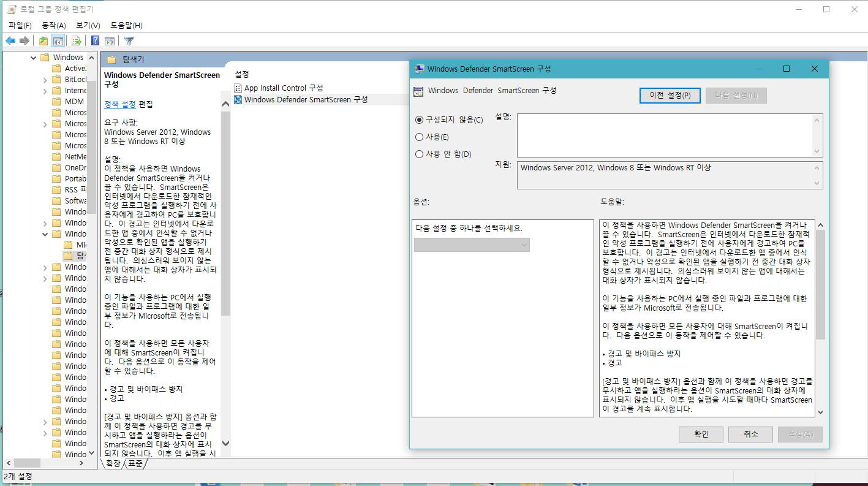
Task: Click the BitLoc folder icon in the tree
Action: tap(57, 80)
